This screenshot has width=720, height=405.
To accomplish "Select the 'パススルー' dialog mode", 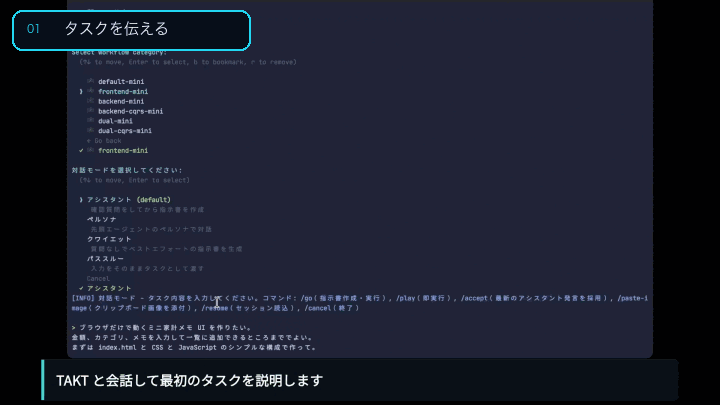I will [106, 259].
